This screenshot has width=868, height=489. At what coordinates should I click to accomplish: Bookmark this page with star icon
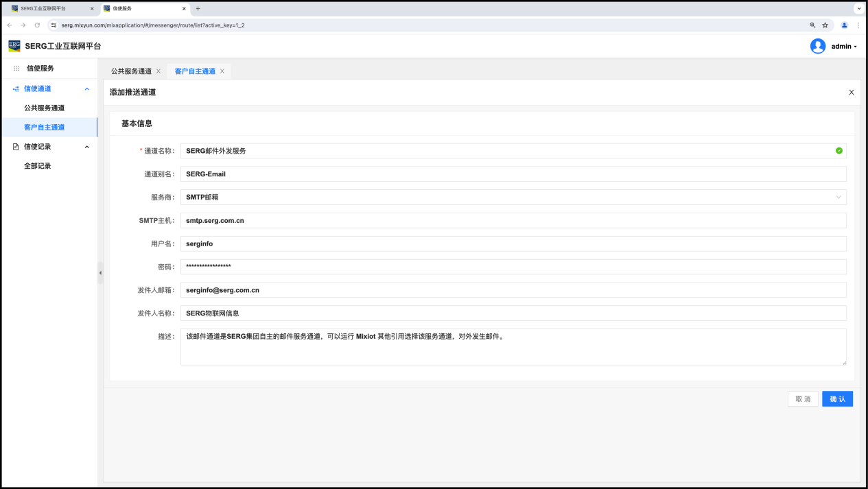coord(825,25)
